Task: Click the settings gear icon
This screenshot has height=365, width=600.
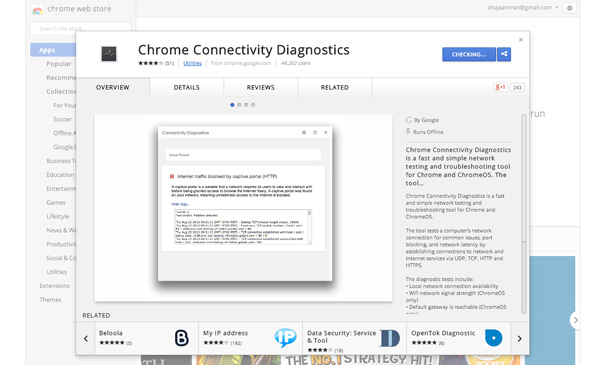Action: [x=569, y=8]
